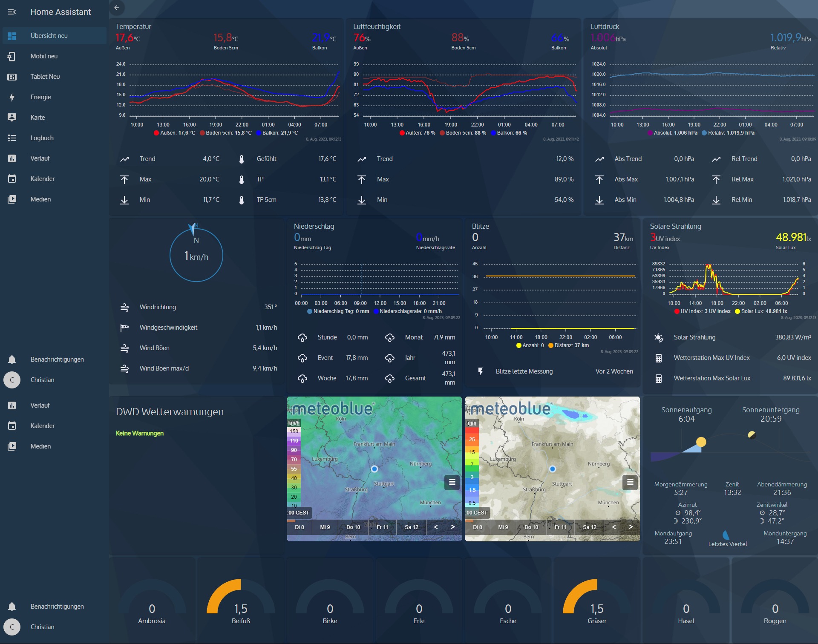Click the Wetterstation Max UV Index calculator icon
The image size is (818, 644).
[x=659, y=358]
